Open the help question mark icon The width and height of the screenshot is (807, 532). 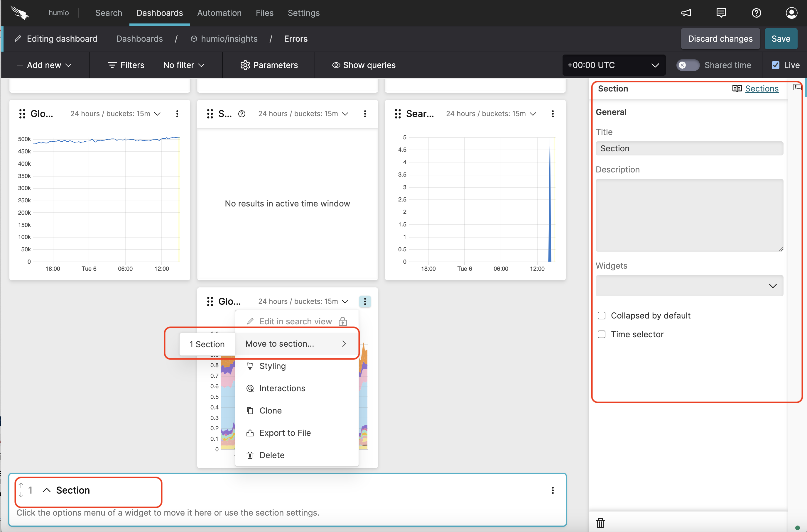tap(756, 13)
